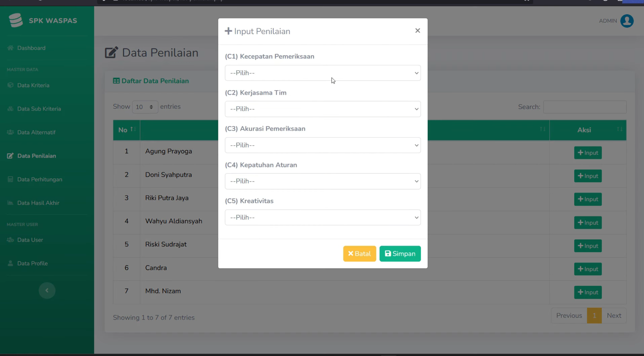This screenshot has width=644, height=356.
Task: Click the Batal cancel button
Action: tap(360, 254)
